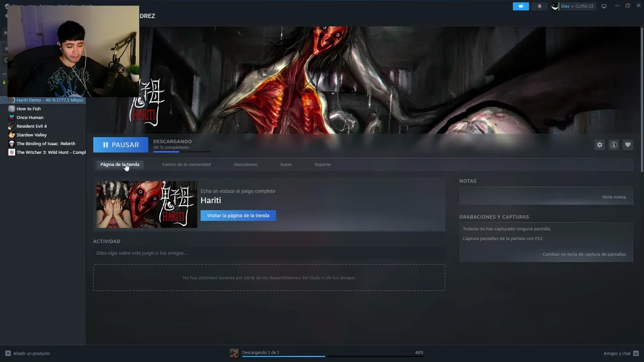Click Visitar la página de la tienda
644x362 pixels.
[238, 216]
